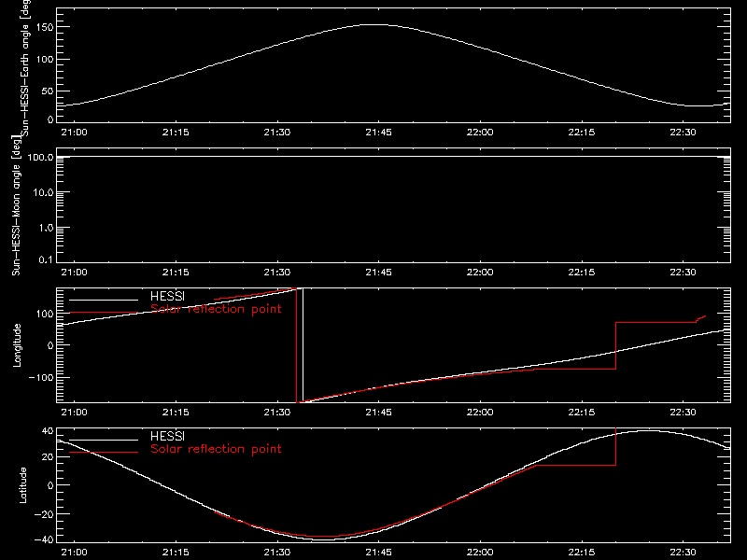Select 21:15 label under Earth angle plot

[x=176, y=133]
